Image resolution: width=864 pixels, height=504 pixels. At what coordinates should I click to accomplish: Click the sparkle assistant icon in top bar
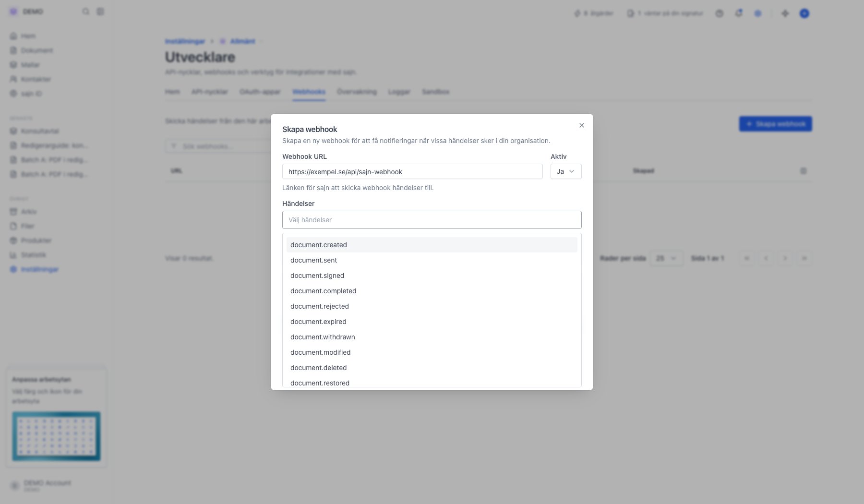click(x=785, y=13)
